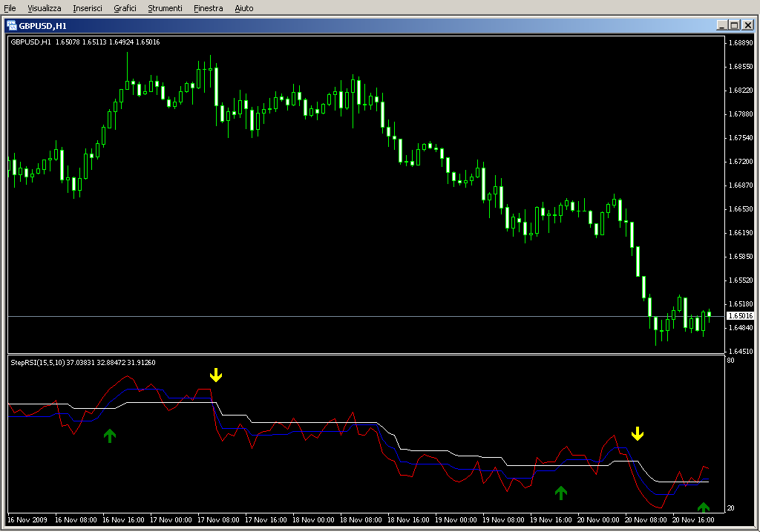Click the 20 Nov 00:00 time label
The height and width of the screenshot is (532, 760).
[x=598, y=520]
